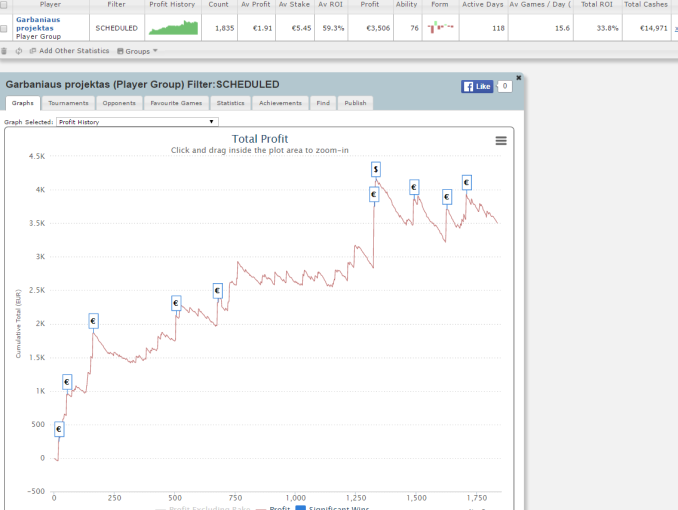Screen dimensions: 678x510
Task: Open Add Other Statistics
Action: pos(69,50)
